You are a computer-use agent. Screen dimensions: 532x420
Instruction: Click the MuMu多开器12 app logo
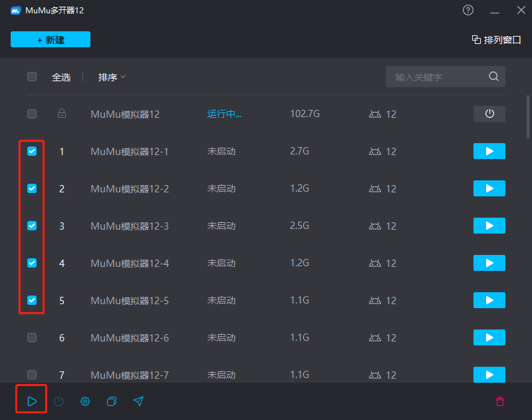(x=15, y=11)
